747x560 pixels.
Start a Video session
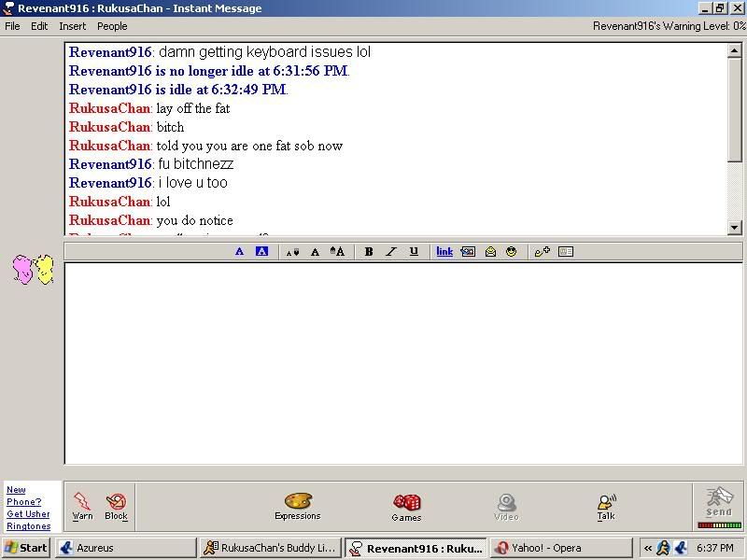click(506, 508)
